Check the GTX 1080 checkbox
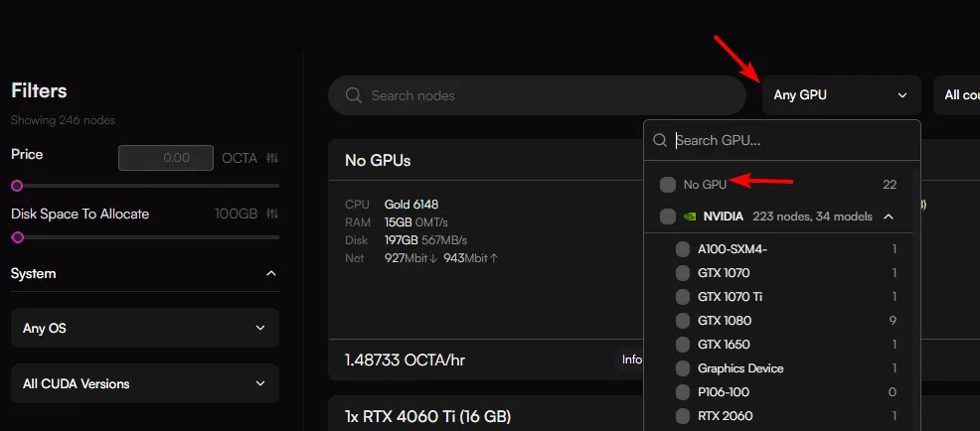The image size is (980, 431). click(x=683, y=321)
